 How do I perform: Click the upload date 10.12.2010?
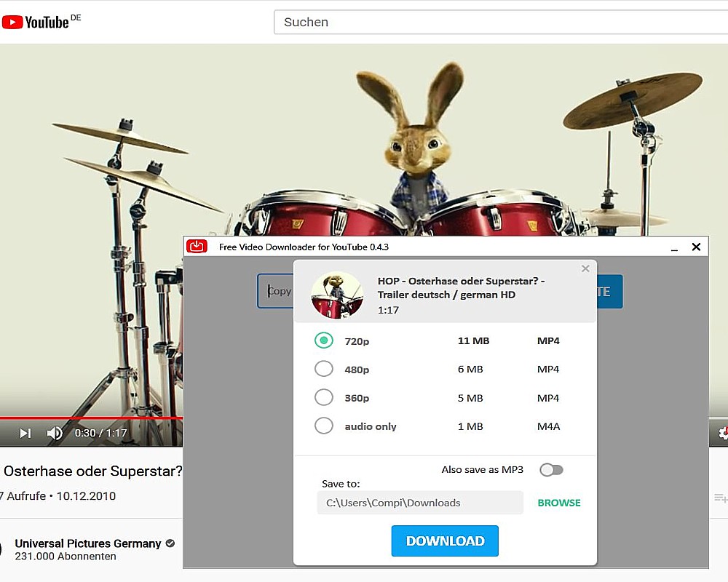pos(86,496)
